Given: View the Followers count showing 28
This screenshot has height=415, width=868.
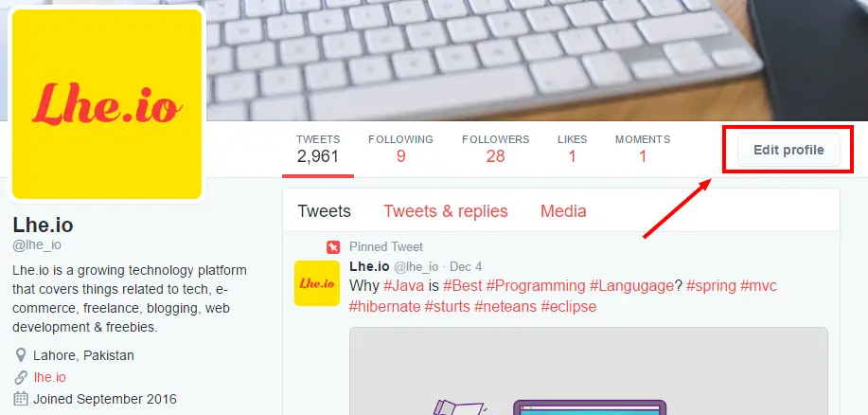Looking at the screenshot, I should pos(495,150).
